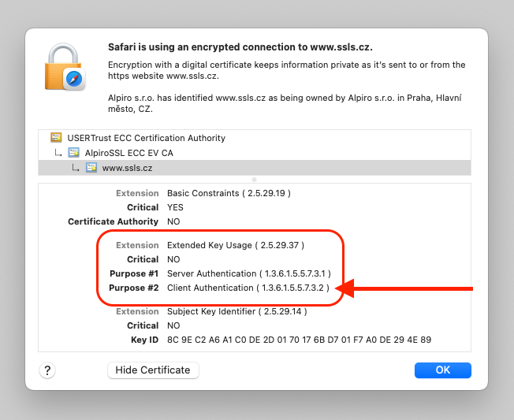
Task: Confirm dialog with the OK button
Action: (x=442, y=370)
